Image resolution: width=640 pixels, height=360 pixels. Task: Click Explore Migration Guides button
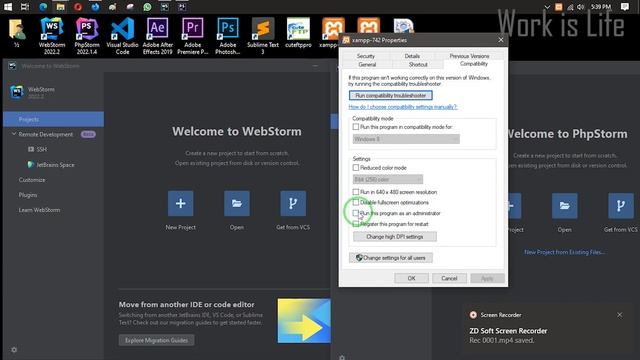(156, 340)
